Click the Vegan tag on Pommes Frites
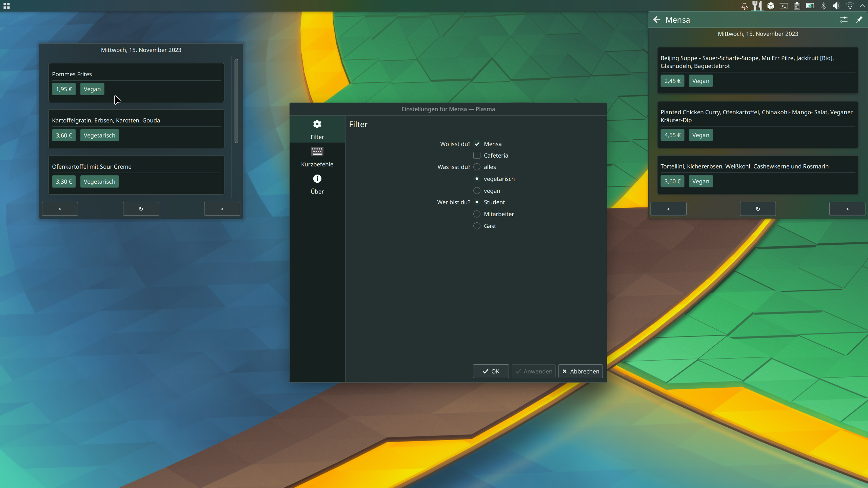 tap(92, 89)
